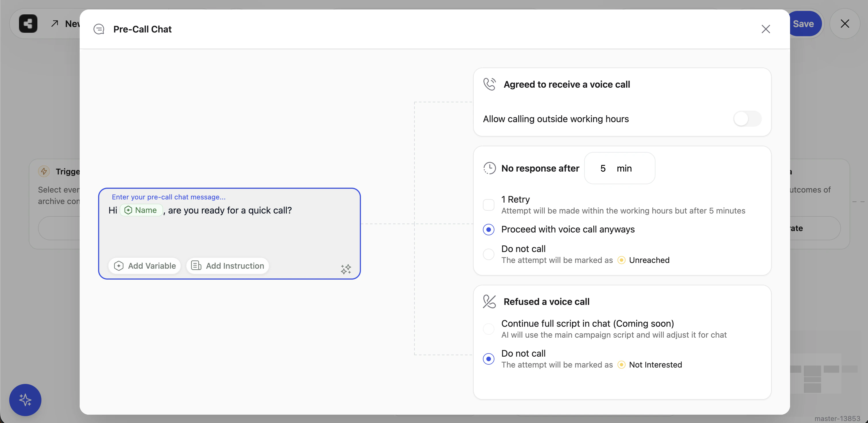
Task: Click the Add Variable button
Action: tap(144, 266)
